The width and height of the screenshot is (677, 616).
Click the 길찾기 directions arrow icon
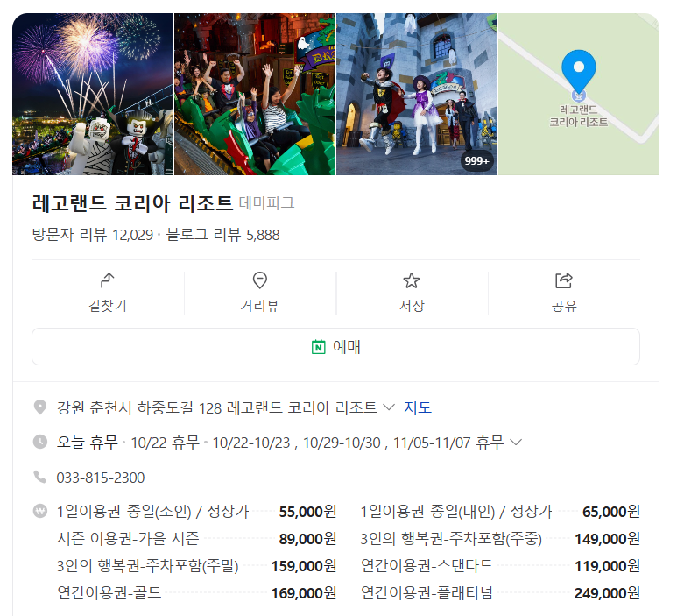click(108, 280)
